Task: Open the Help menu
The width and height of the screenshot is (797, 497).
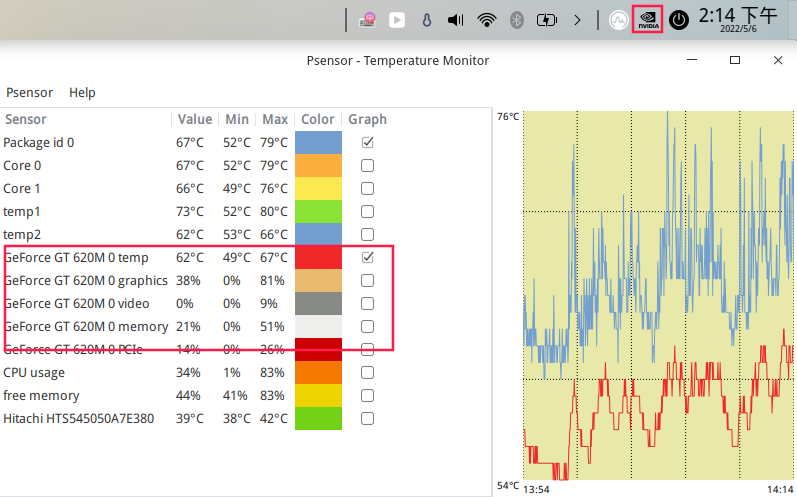Action: pyautogui.click(x=82, y=92)
